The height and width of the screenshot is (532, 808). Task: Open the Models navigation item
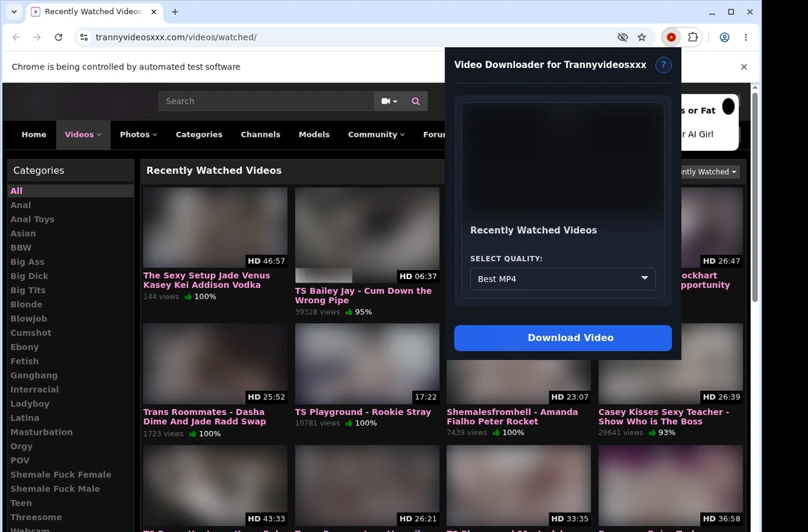pyautogui.click(x=314, y=135)
